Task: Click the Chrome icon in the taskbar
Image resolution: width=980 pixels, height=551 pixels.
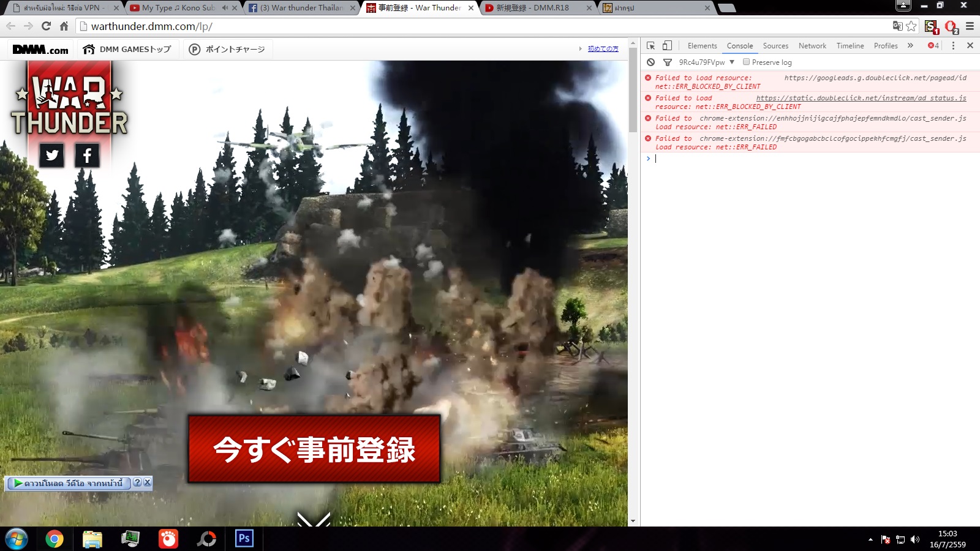Action: tap(54, 539)
